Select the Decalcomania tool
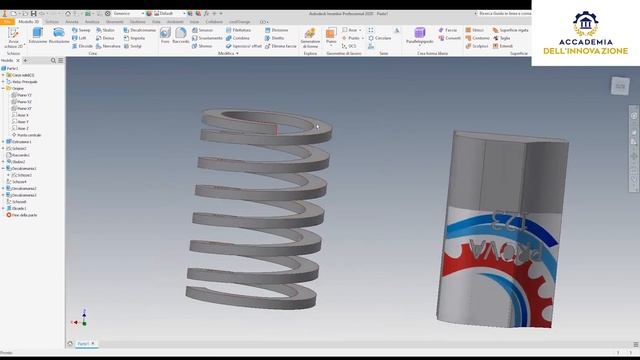The height and width of the screenshot is (360, 640). tap(139, 30)
